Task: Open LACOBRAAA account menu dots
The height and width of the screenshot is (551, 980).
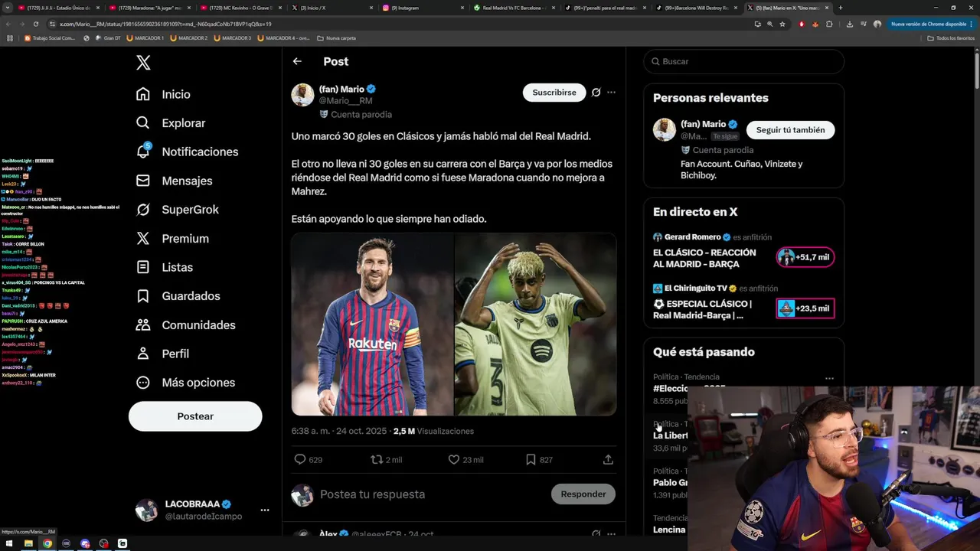Action: point(264,510)
